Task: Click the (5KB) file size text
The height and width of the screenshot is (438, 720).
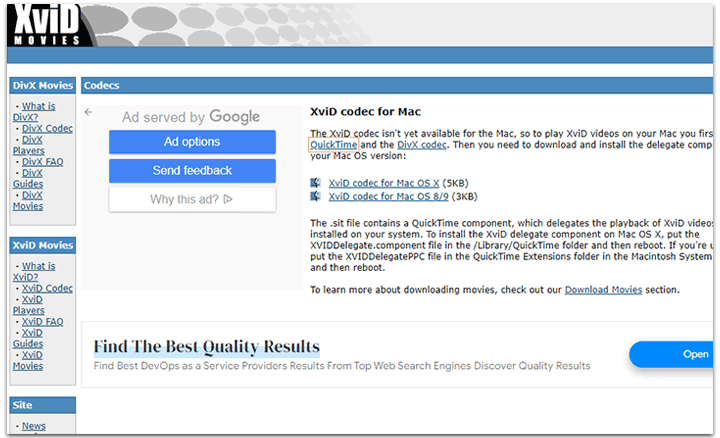Action: (456, 183)
